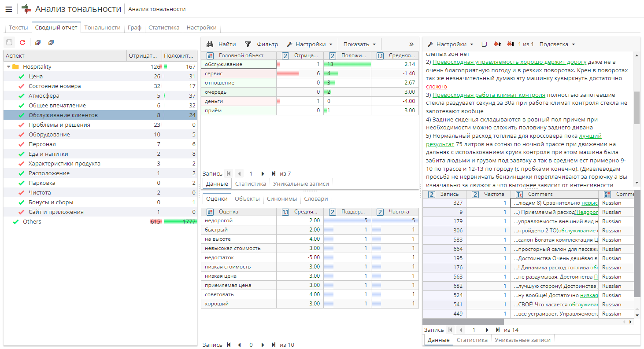Select record 583 in records table
644x349 pixels.
pos(528,240)
